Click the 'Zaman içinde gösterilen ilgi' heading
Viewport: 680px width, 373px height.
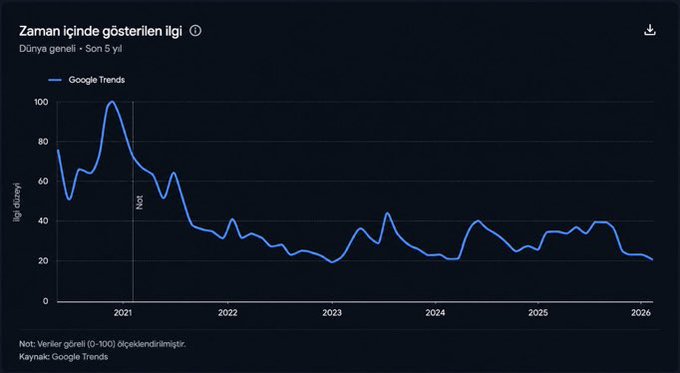click(101, 31)
